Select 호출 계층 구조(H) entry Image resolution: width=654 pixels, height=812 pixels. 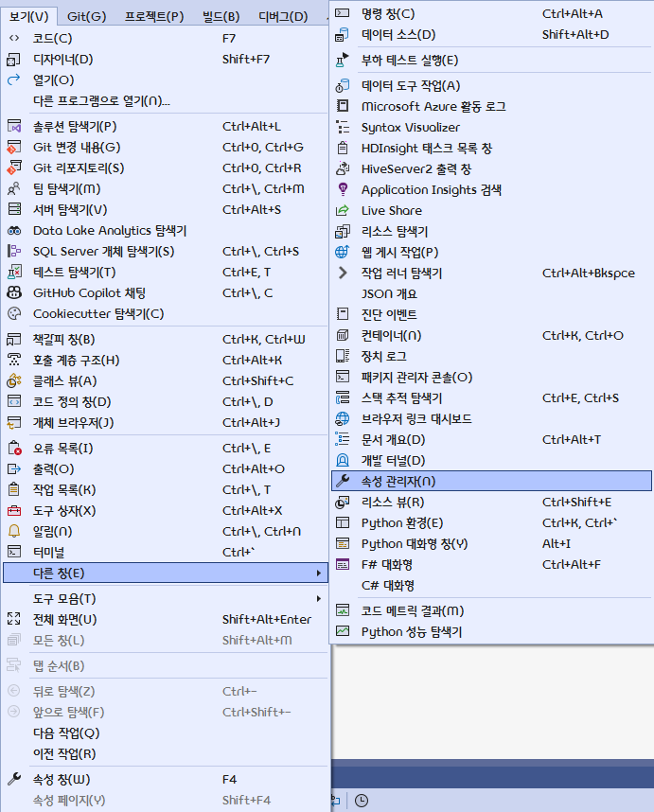tap(166, 361)
